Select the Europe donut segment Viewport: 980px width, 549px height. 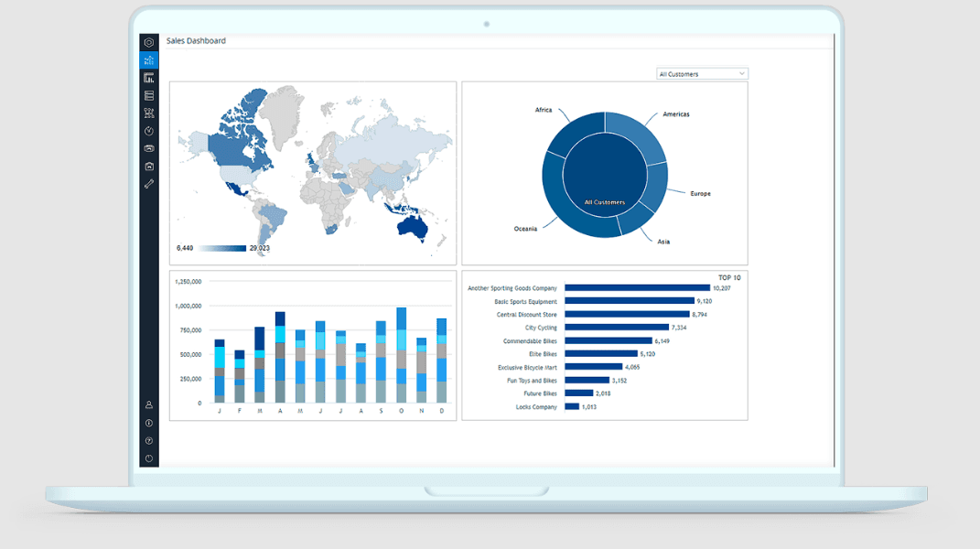click(656, 188)
